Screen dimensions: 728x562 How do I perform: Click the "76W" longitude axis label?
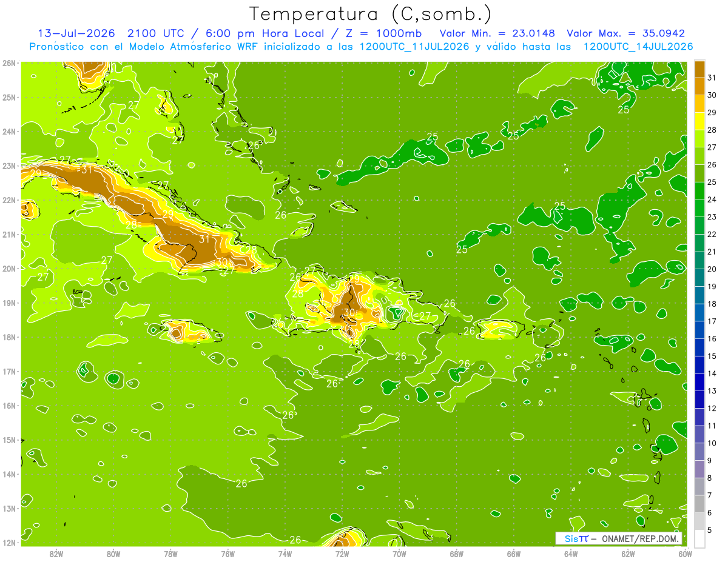click(227, 554)
